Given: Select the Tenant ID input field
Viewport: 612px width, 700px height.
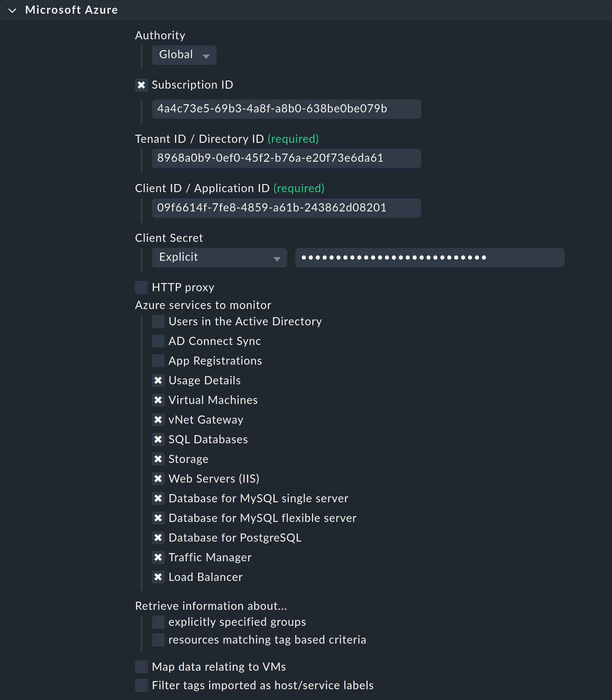Looking at the screenshot, I should pos(286,158).
